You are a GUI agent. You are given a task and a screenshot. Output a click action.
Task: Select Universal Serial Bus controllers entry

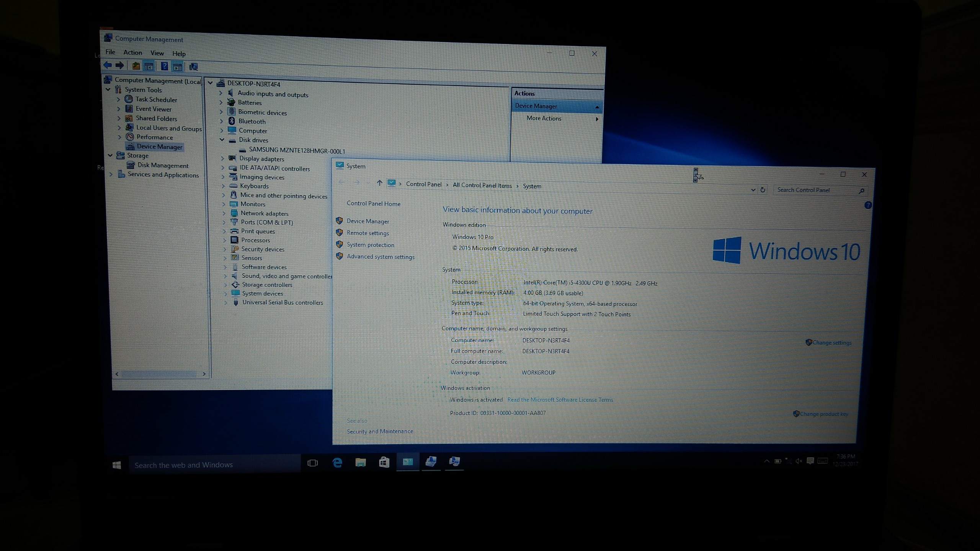pos(283,302)
